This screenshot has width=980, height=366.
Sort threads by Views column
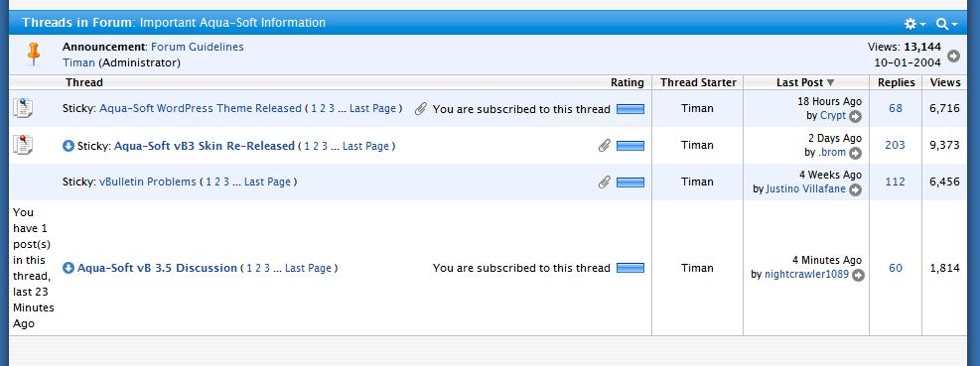945,82
